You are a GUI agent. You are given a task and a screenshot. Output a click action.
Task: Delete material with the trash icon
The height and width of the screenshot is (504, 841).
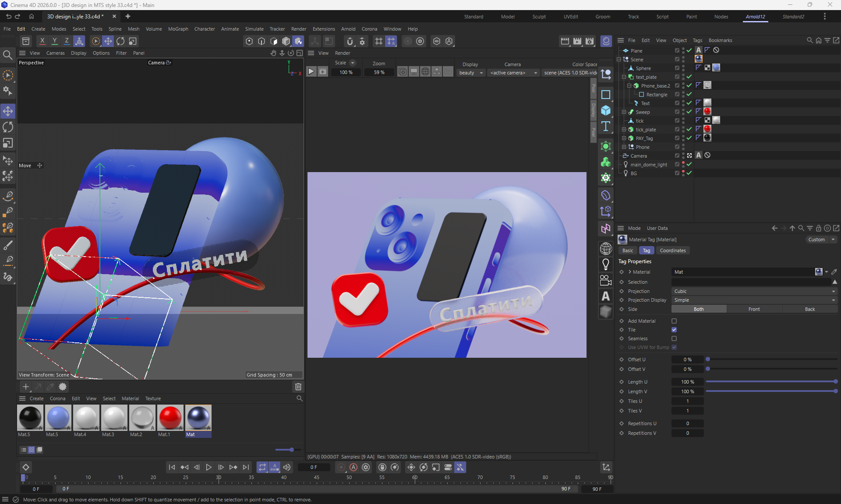pos(298,387)
